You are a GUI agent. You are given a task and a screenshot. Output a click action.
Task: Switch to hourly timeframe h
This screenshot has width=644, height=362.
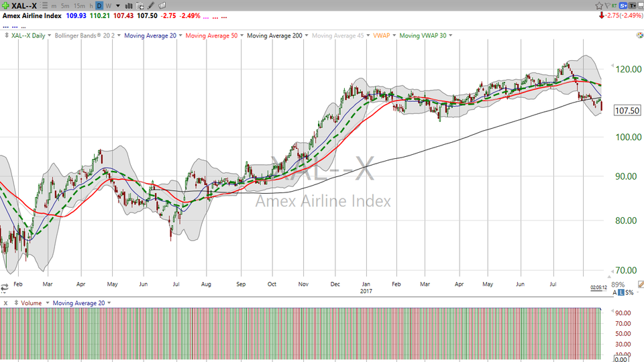[x=91, y=6]
